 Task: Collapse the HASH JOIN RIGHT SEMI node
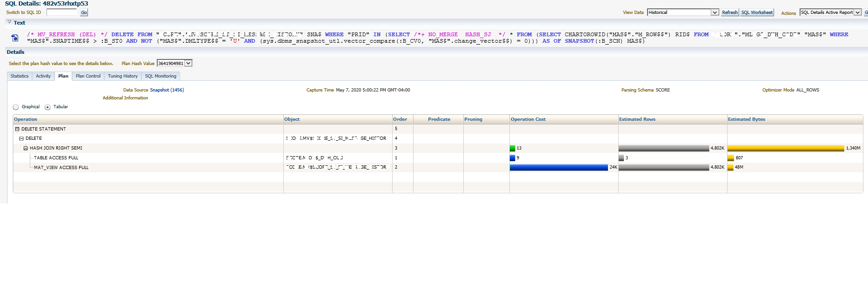26,148
